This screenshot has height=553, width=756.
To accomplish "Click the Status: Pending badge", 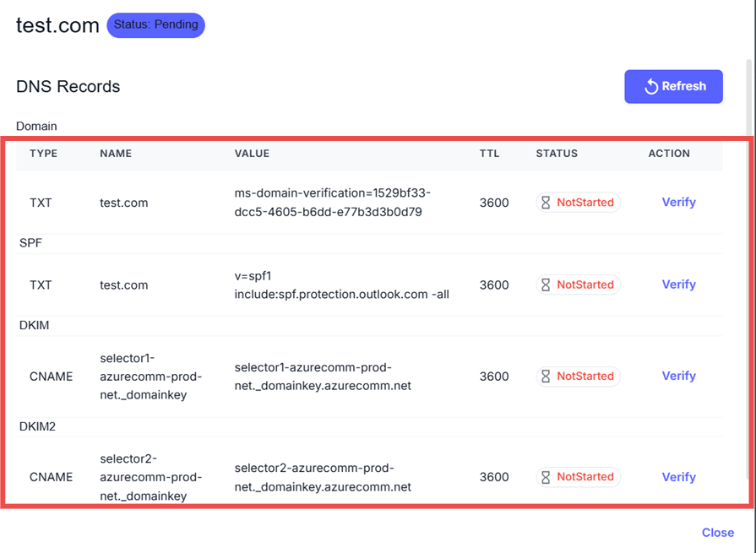I will coord(155,24).
